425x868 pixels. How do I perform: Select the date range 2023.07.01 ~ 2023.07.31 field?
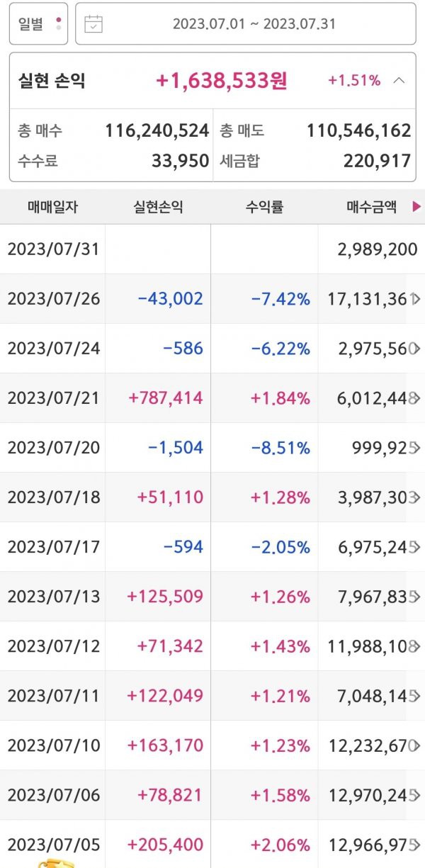coord(246,24)
